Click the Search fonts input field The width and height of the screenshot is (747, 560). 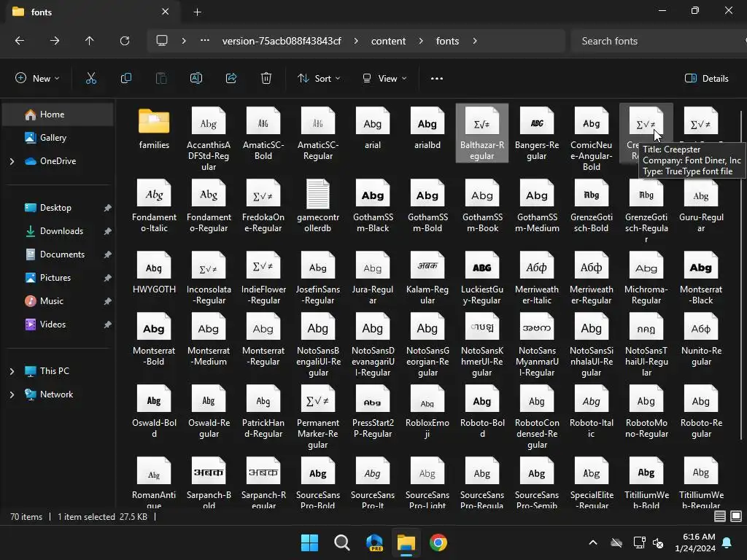(x=659, y=41)
